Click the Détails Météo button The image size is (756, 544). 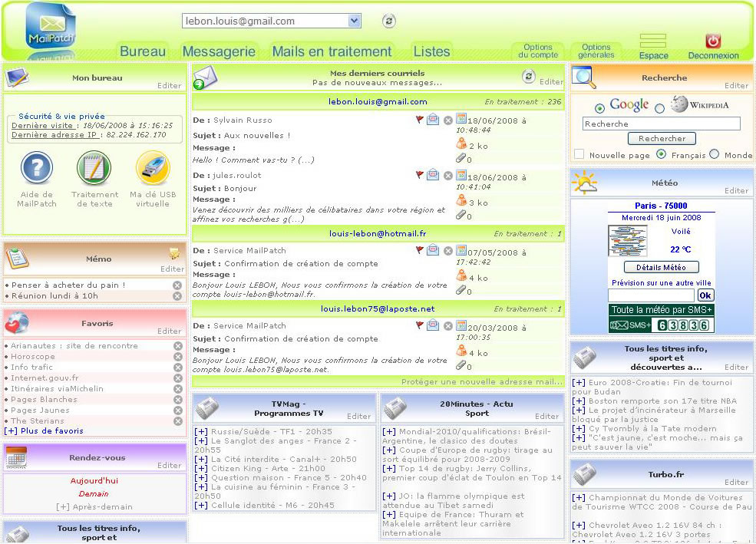(661, 267)
